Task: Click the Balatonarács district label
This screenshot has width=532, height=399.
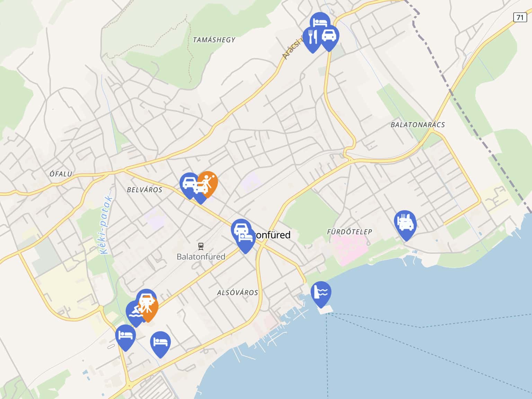Action: coord(418,125)
